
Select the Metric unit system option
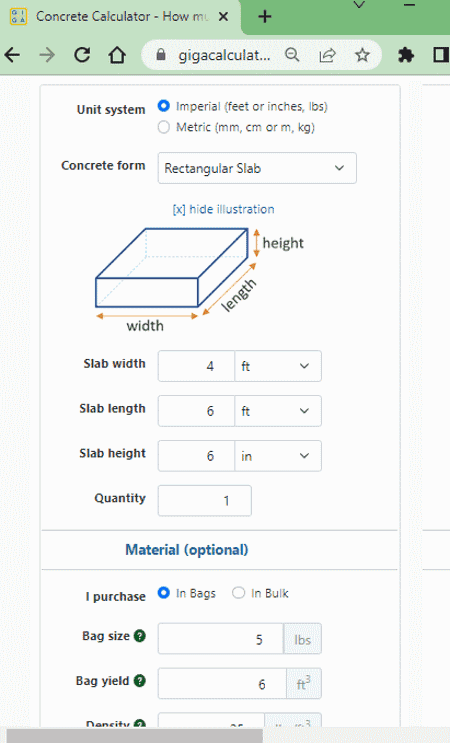pyautogui.click(x=163, y=127)
